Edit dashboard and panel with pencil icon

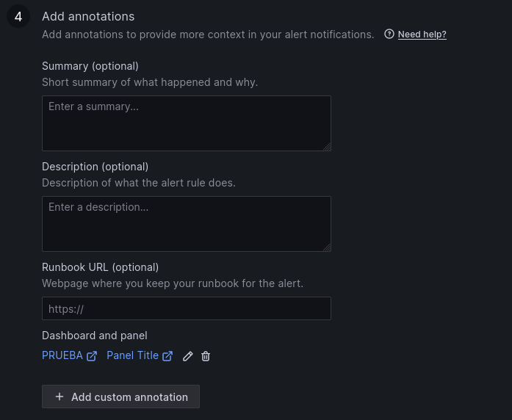pyautogui.click(x=188, y=356)
